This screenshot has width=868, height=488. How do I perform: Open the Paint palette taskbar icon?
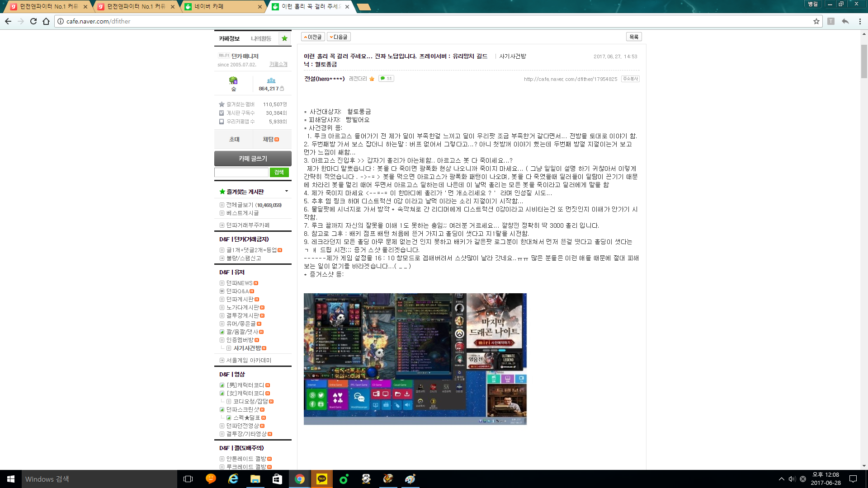click(x=410, y=479)
